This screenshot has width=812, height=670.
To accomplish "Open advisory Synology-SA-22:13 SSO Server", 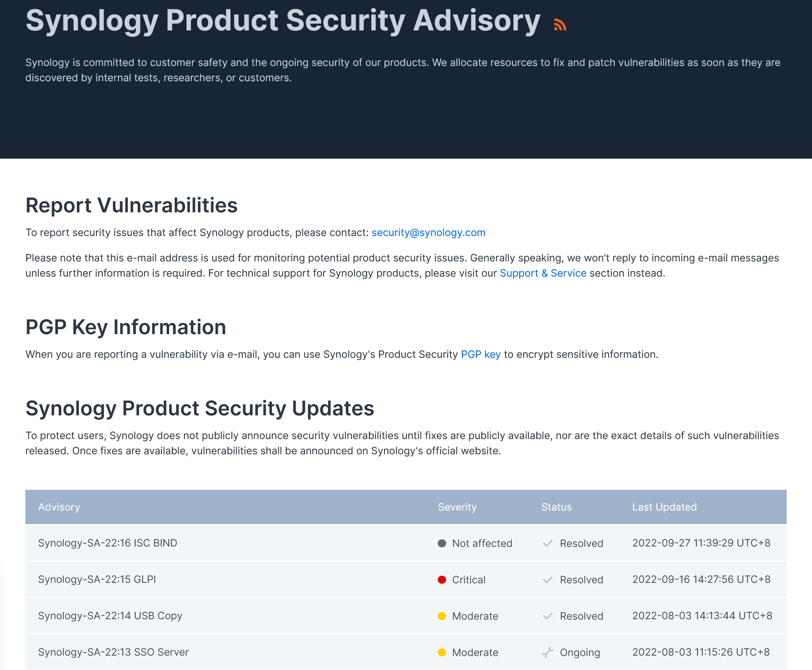I will (x=113, y=652).
